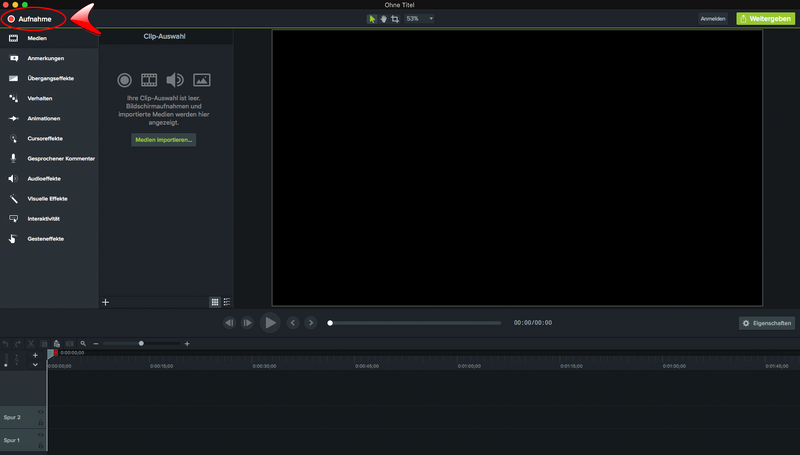This screenshot has height=455, width=800.
Task: Click the timeline playhead at 0:00:00;00
Action: (x=52, y=353)
